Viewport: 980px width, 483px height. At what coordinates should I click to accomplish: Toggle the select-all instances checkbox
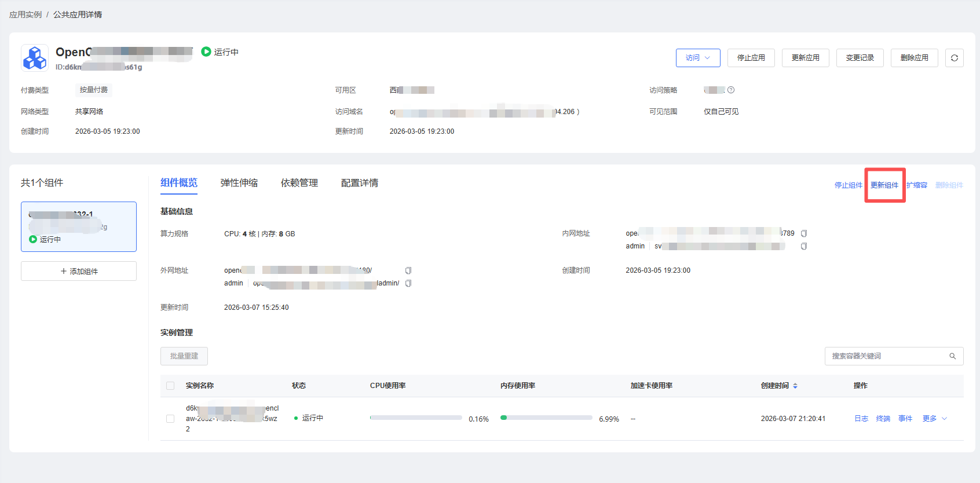[170, 386]
